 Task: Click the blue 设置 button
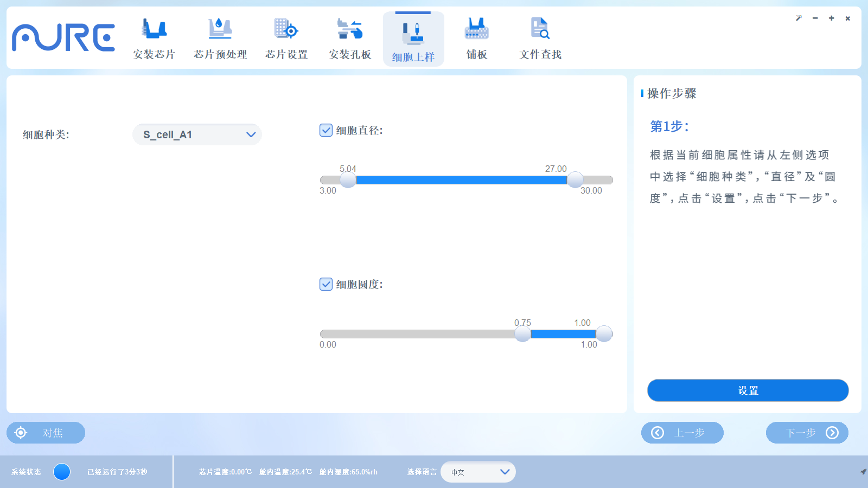coord(748,390)
